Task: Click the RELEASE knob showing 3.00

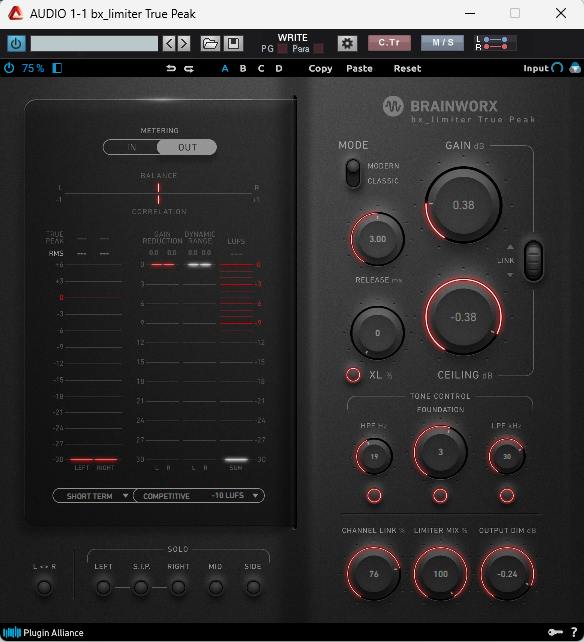Action: coord(377,239)
